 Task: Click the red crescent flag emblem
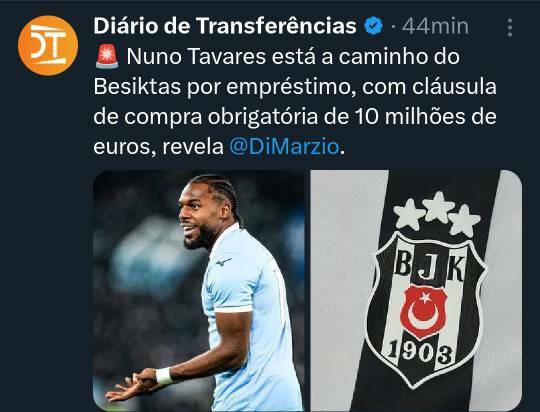point(424,312)
